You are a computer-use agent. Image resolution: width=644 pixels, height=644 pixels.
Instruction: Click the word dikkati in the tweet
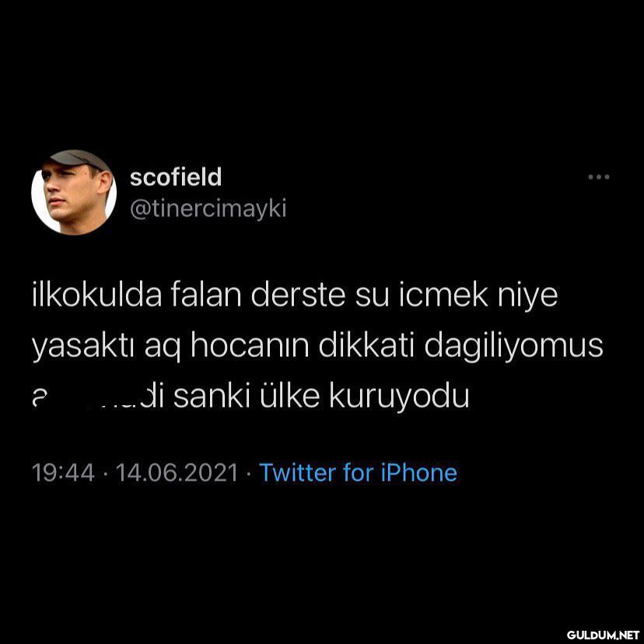pos(366,345)
